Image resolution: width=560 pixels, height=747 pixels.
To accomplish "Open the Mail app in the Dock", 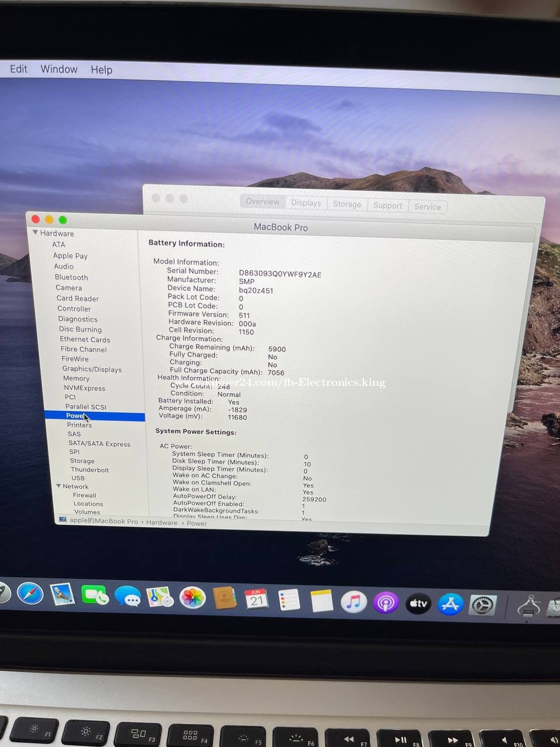I will click(x=62, y=595).
